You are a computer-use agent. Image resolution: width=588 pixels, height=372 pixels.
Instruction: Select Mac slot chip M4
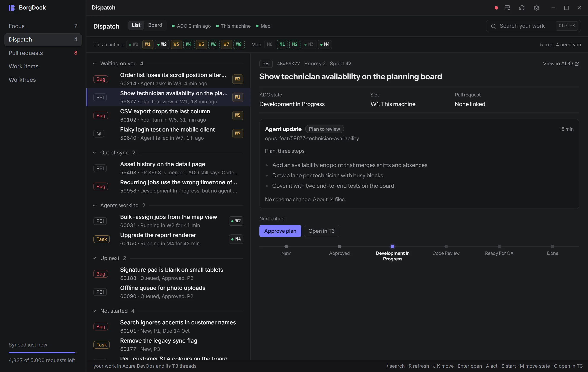coord(324,45)
